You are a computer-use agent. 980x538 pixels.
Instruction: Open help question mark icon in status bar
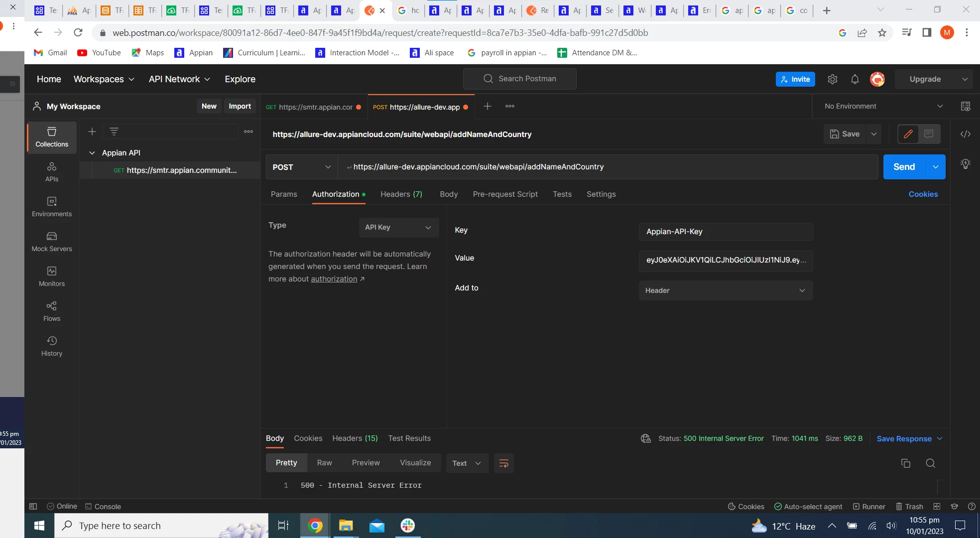(972, 506)
